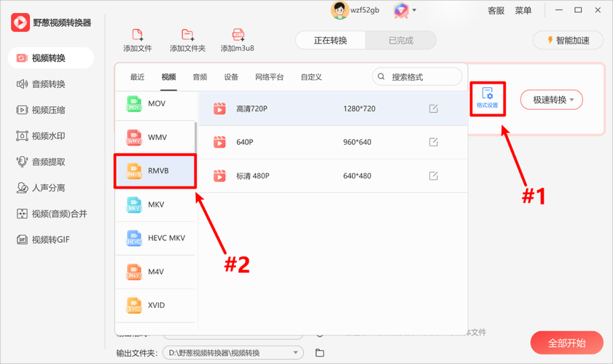The width and height of the screenshot is (613, 364).
Task: Click the 640*480 resolution value
Action: (x=357, y=175)
